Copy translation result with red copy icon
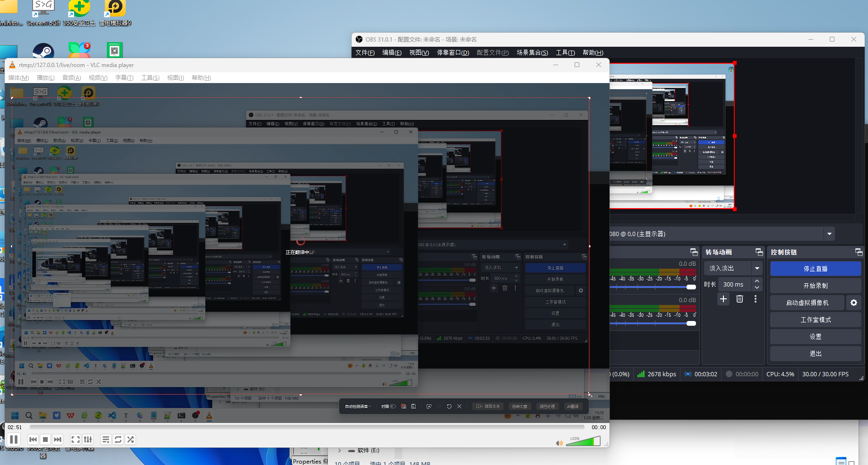The width and height of the screenshot is (868, 465). (x=404, y=406)
